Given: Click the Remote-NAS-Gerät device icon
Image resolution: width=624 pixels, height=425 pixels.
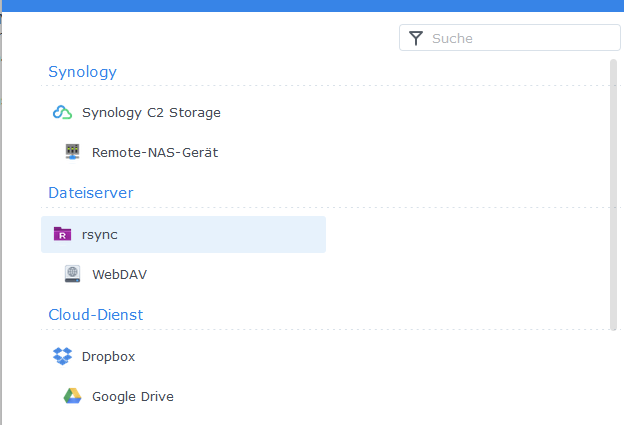Looking at the screenshot, I should pos(72,153).
